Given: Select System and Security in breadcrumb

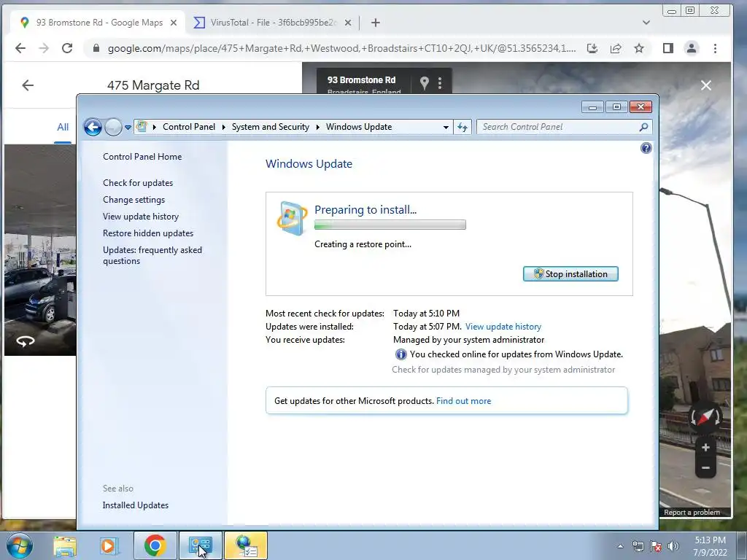Looking at the screenshot, I should 270,127.
